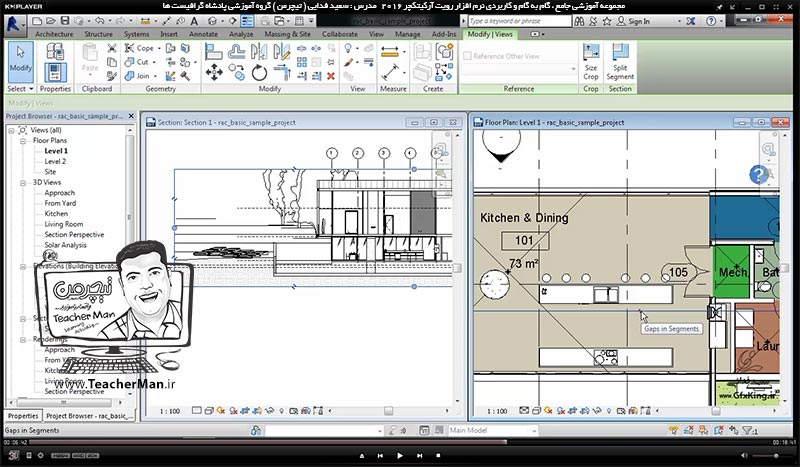Toggle Drag Elements on Selection in status bar
800x467 pixels.
[x=734, y=430]
